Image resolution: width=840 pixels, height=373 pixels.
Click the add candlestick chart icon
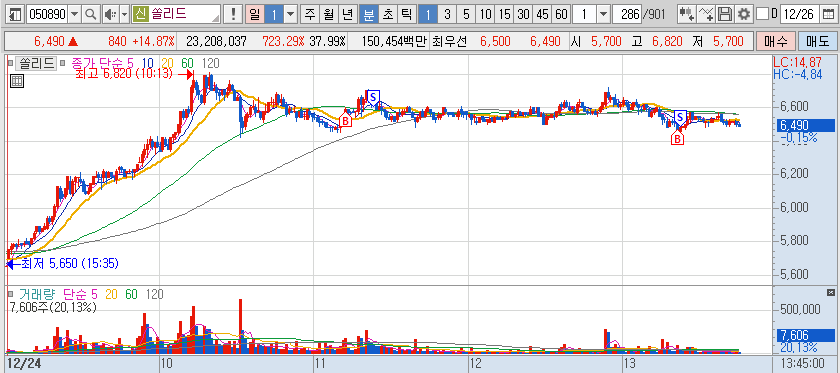pos(686,14)
